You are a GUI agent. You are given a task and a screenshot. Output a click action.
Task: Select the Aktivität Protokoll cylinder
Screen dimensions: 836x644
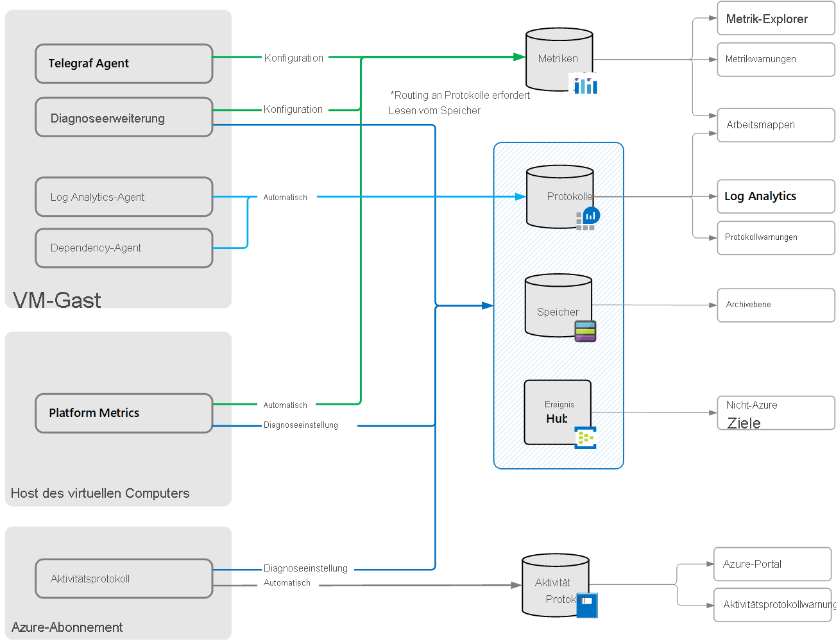tap(555, 586)
